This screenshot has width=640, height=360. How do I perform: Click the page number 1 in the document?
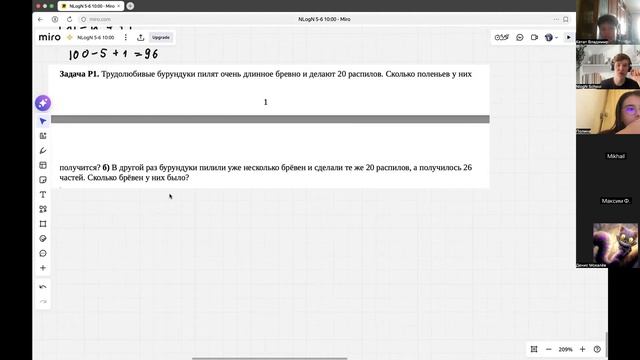pyautogui.click(x=266, y=102)
